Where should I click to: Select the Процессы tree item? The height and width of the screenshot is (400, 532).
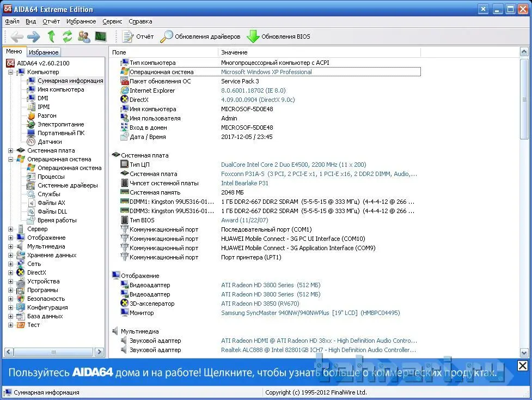click(x=51, y=177)
